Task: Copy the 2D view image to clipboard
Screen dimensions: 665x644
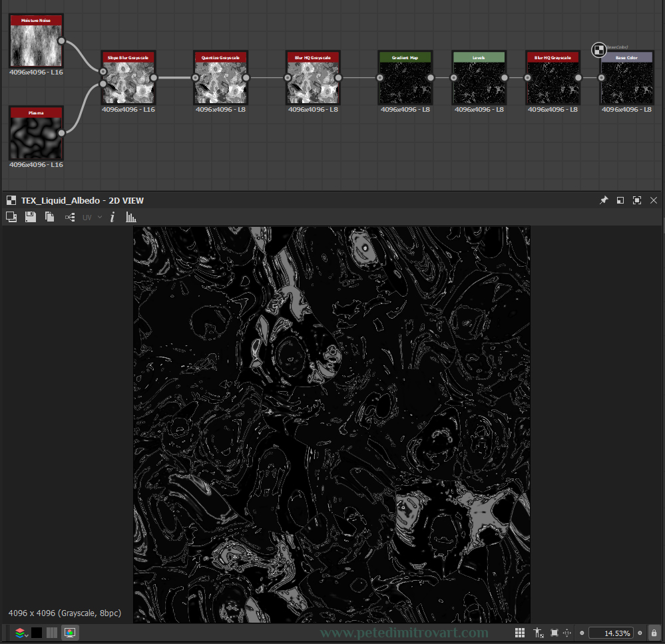Action: click(50, 217)
